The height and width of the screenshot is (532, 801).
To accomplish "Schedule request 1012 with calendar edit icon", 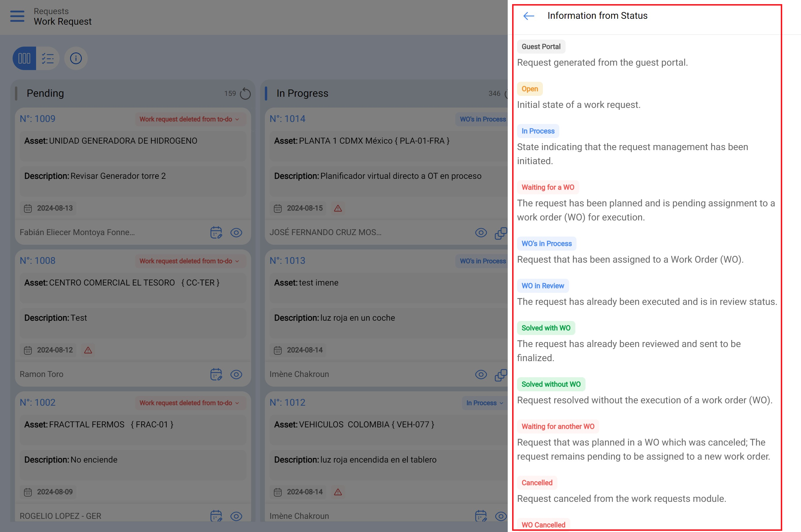I will pos(481,516).
